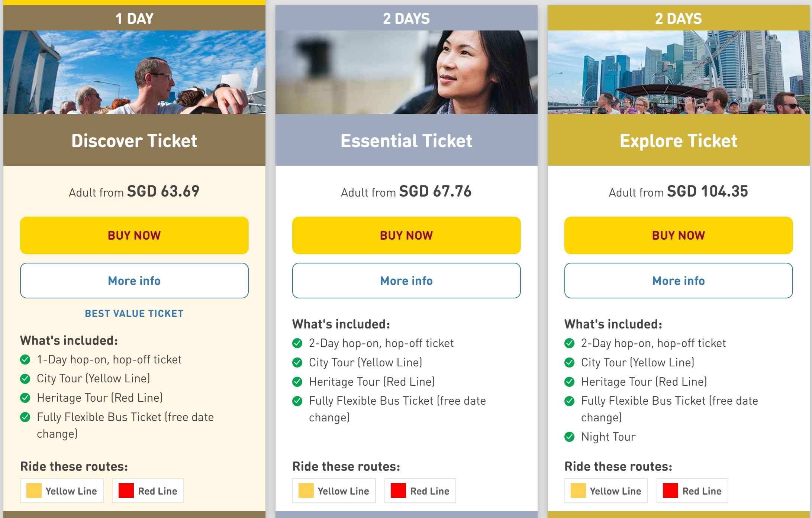Show More info for Explore Ticket
Screen dimensions: 812x518
click(678, 281)
